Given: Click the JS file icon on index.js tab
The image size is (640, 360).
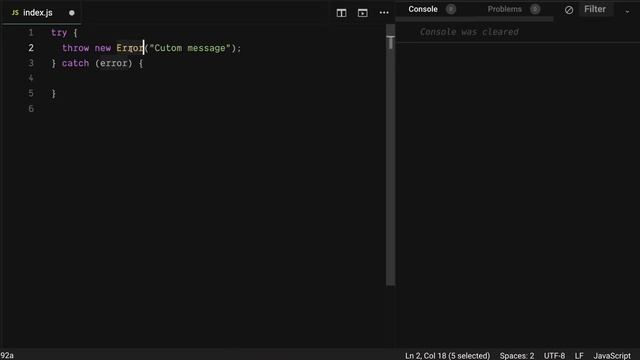Looking at the screenshot, I should (15, 13).
